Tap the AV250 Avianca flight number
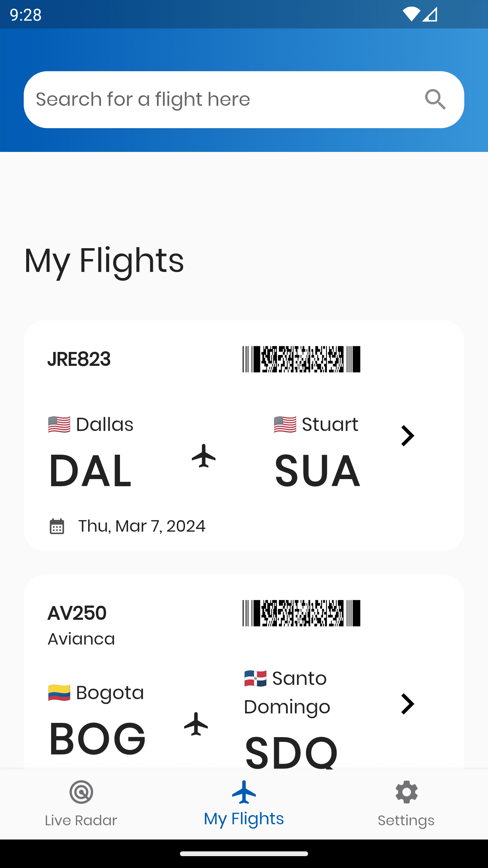The height and width of the screenshot is (868, 488). tap(77, 613)
